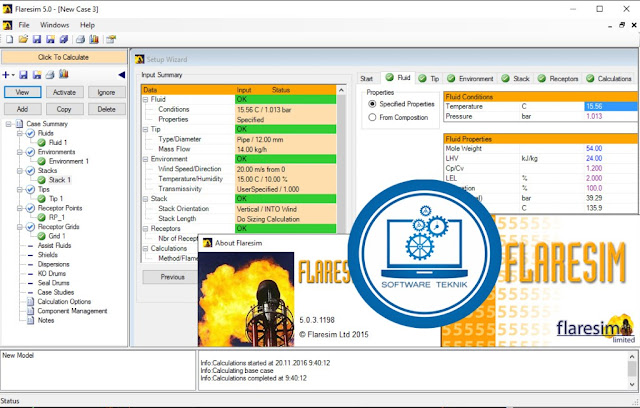The width and height of the screenshot is (640, 408).
Task: Click the Add button
Action: 22,109
